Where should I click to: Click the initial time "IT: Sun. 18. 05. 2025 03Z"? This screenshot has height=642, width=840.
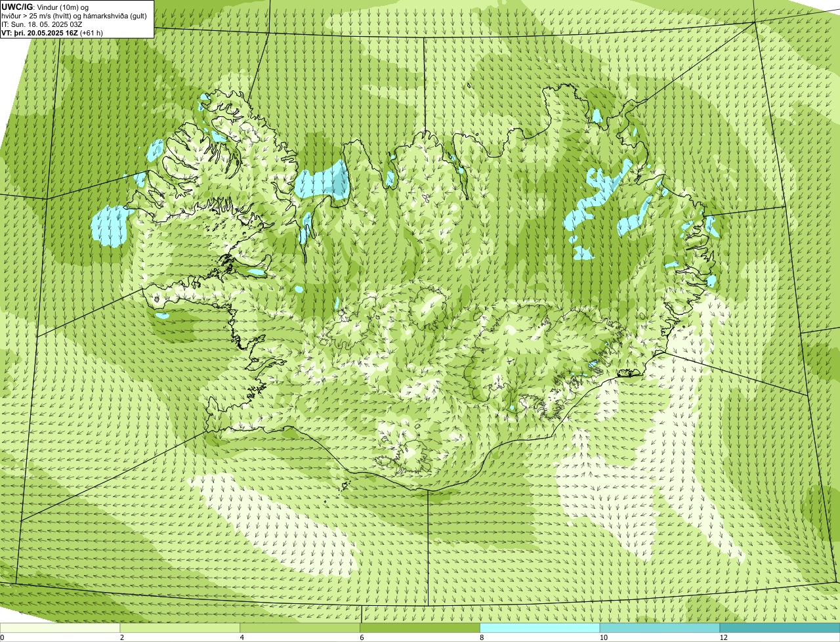[42, 24]
